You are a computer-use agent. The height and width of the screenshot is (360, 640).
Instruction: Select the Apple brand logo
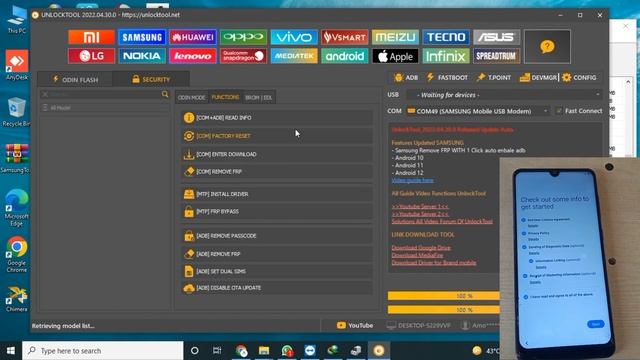coord(395,56)
